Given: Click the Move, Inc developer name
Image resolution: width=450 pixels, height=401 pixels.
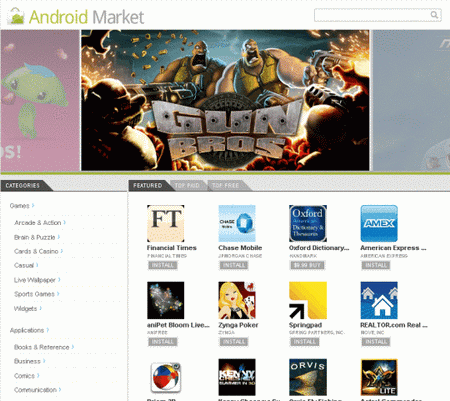Looking at the screenshot, I should 372,333.
